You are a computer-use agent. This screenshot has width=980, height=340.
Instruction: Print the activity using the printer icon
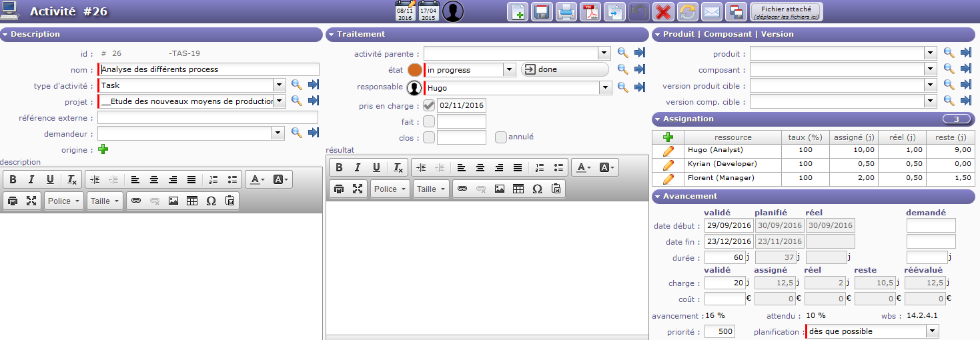click(x=566, y=12)
